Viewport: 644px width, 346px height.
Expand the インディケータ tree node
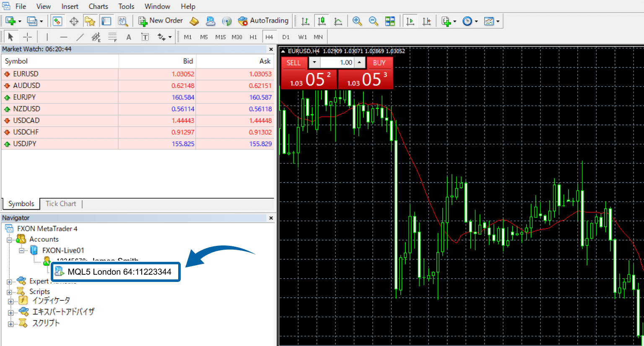tap(10, 301)
